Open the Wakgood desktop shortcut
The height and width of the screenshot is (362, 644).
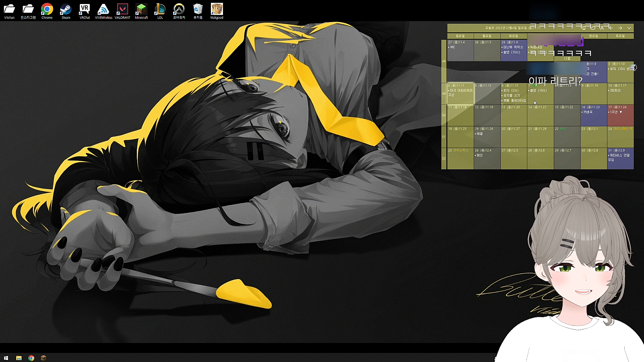[x=217, y=11]
